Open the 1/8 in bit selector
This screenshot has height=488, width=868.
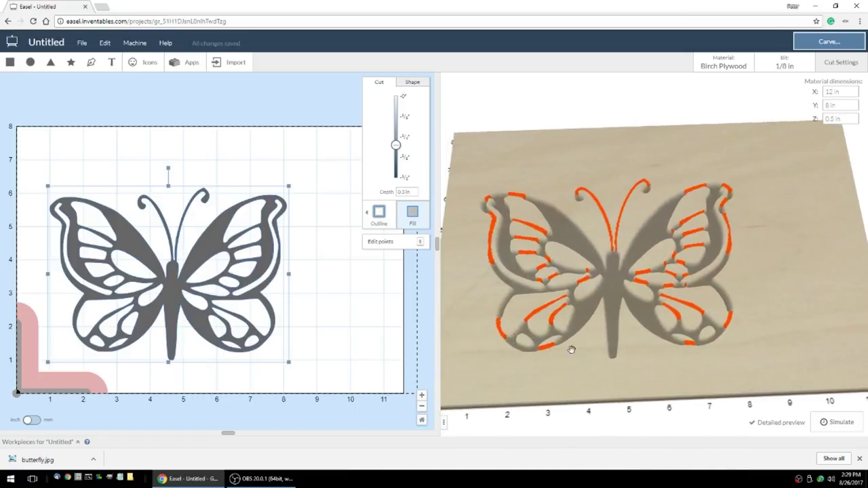785,62
